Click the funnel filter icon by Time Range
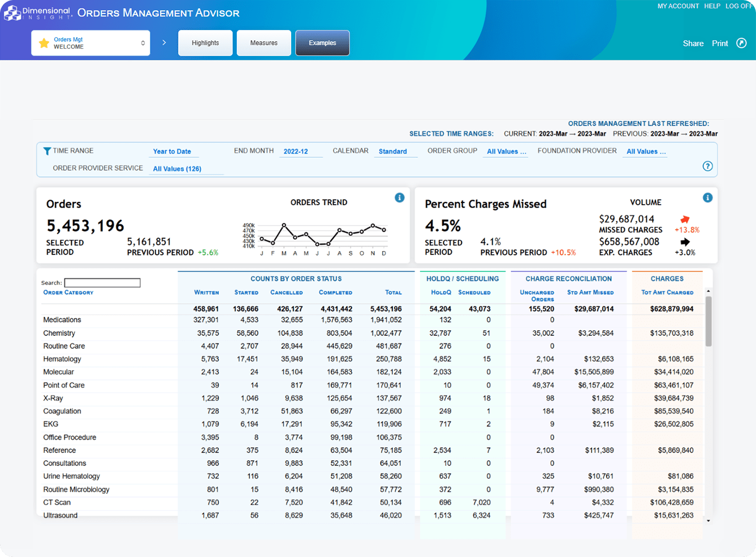 47,151
